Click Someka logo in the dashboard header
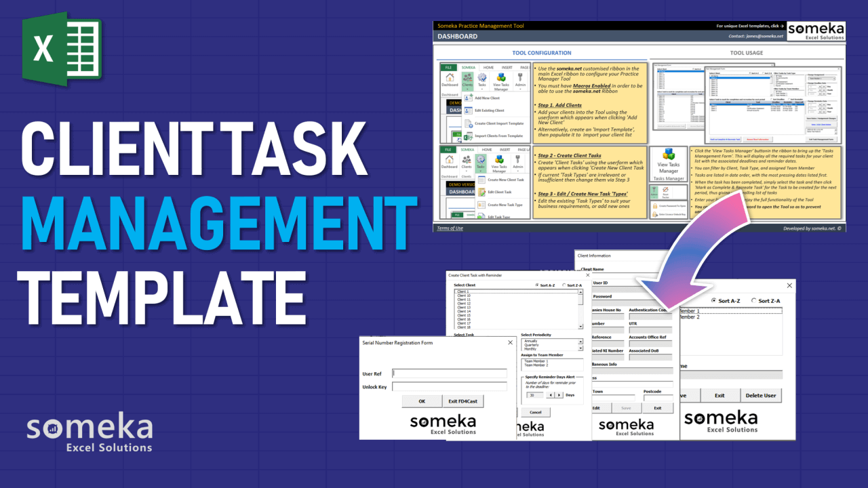Viewport: 868px width, 488px height. [x=816, y=32]
